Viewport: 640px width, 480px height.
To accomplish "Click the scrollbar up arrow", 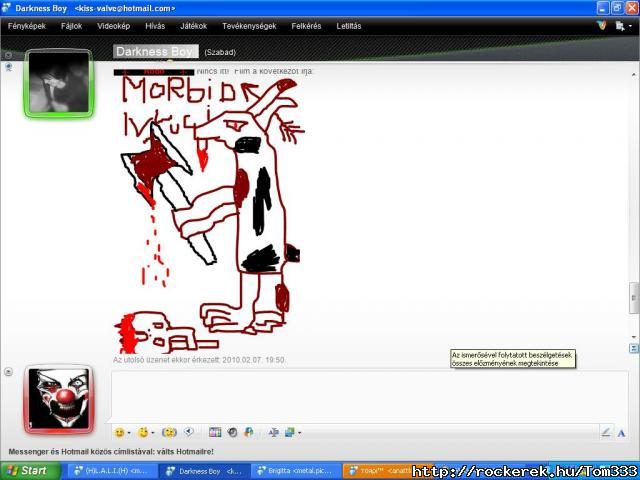I will pyautogui.click(x=633, y=75).
